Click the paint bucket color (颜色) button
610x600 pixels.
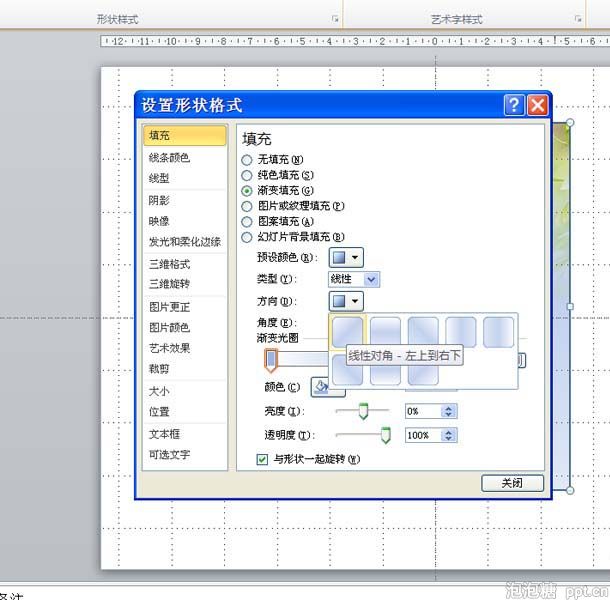coord(321,387)
